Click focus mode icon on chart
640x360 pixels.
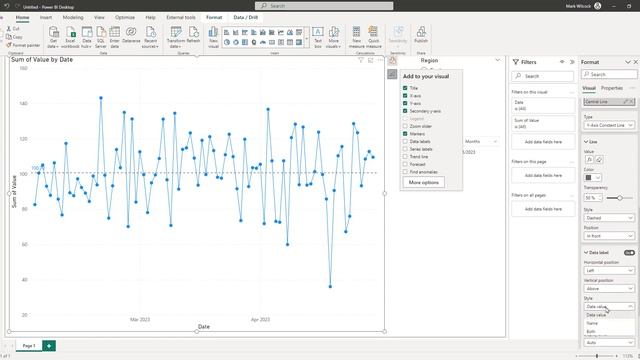pyautogui.click(x=371, y=60)
